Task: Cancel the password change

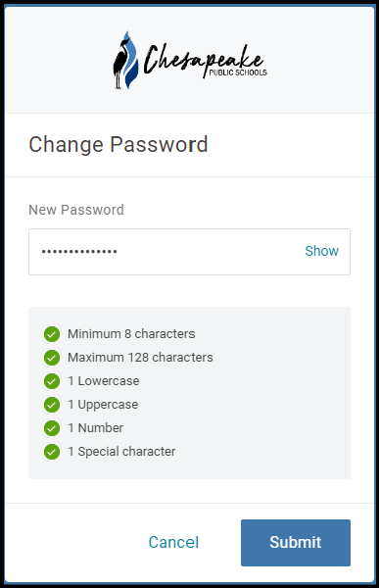Action: pos(173,542)
